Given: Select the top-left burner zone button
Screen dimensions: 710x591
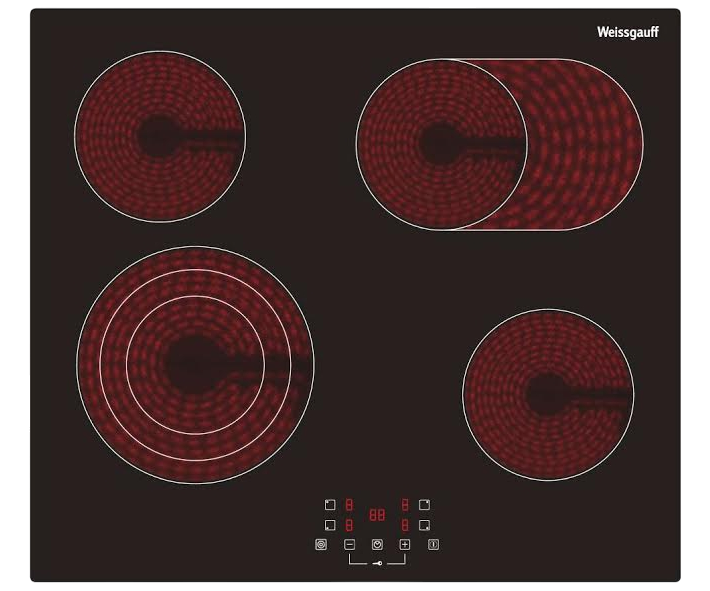Looking at the screenshot, I should pos(330,505).
